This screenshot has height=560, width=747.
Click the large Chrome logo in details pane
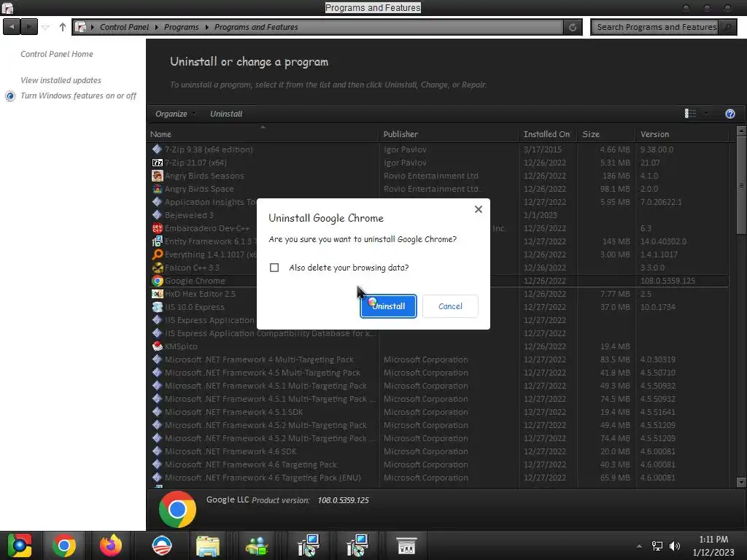coord(177,510)
